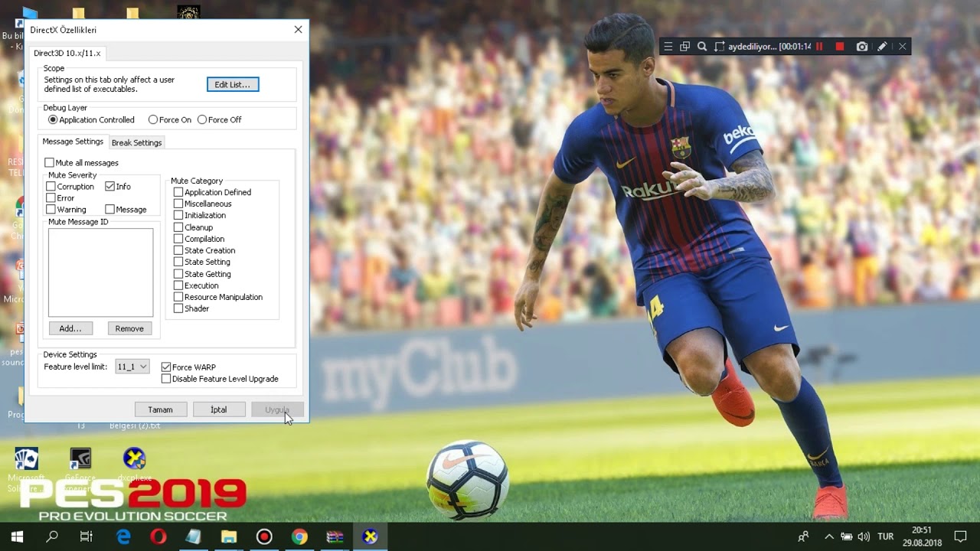Open the screen recorder app in taskbar
980x551 pixels.
pyautogui.click(x=264, y=536)
